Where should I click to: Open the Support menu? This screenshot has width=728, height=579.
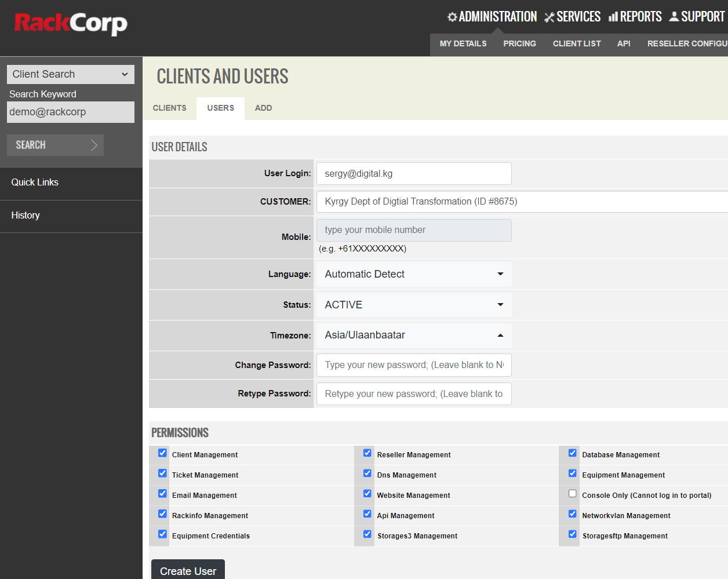(697, 17)
